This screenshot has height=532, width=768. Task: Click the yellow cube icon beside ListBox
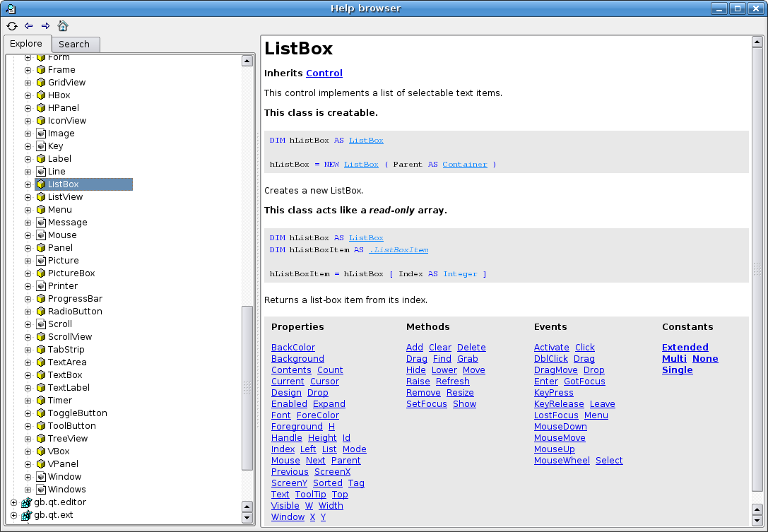41,184
